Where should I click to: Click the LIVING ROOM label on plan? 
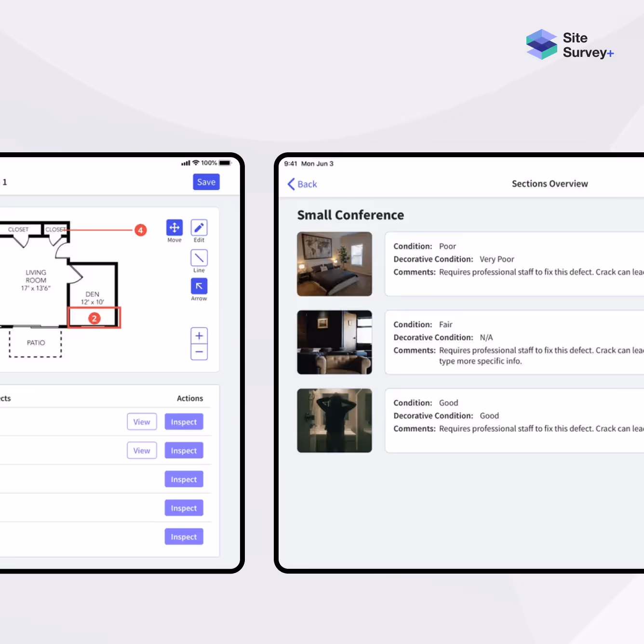pyautogui.click(x=36, y=280)
